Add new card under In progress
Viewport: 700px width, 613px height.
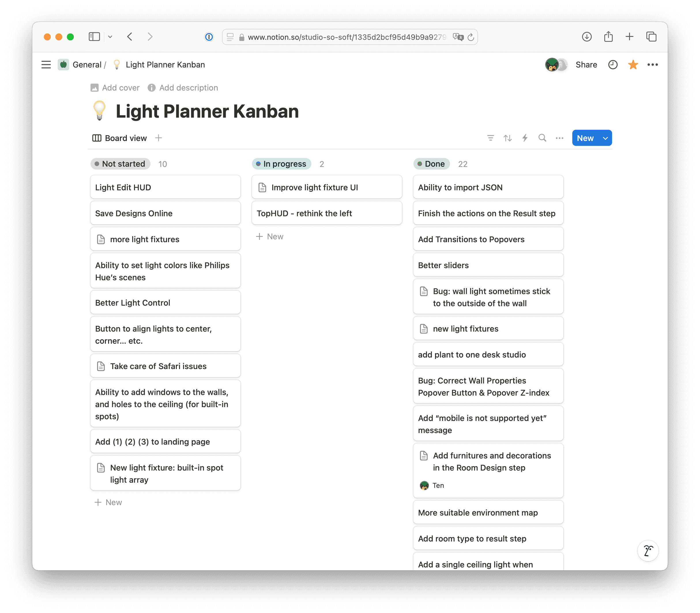[270, 236]
